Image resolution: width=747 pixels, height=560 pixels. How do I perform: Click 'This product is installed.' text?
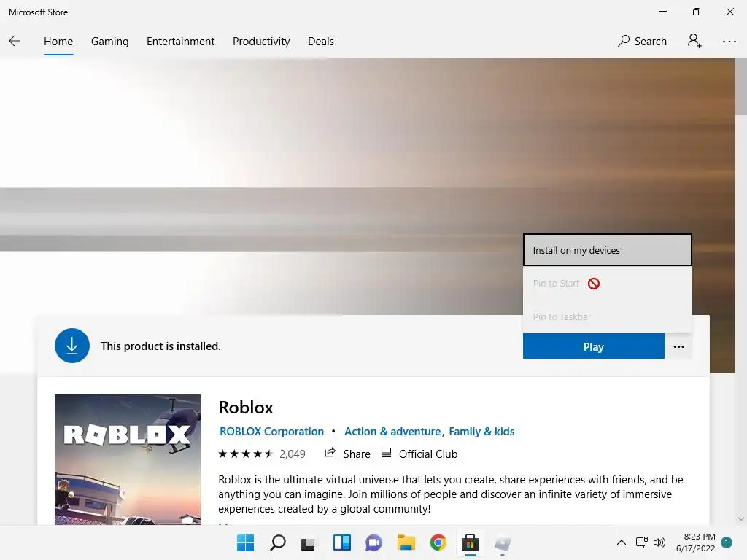pyautogui.click(x=160, y=346)
